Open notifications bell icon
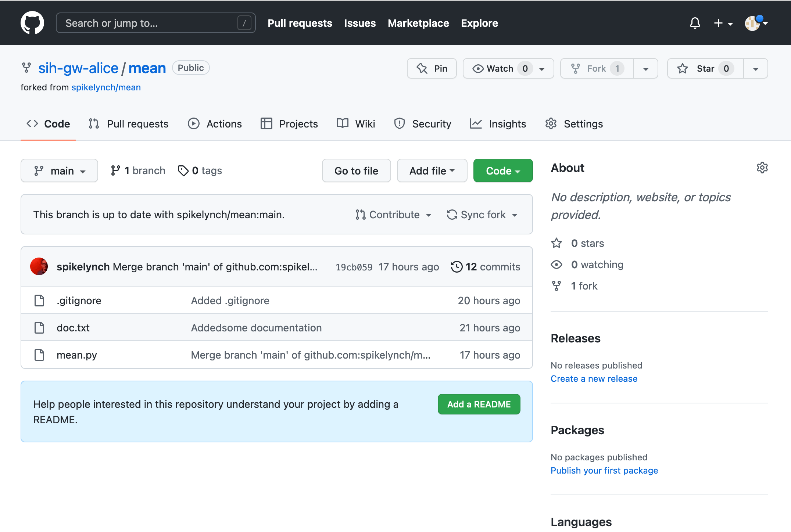The width and height of the screenshot is (791, 532). click(x=695, y=23)
